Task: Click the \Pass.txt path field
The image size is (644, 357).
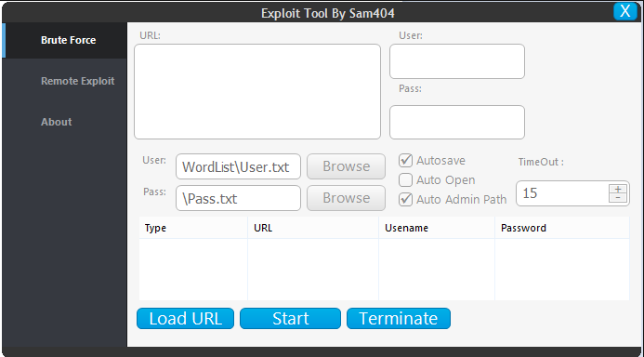Action: tap(238, 198)
